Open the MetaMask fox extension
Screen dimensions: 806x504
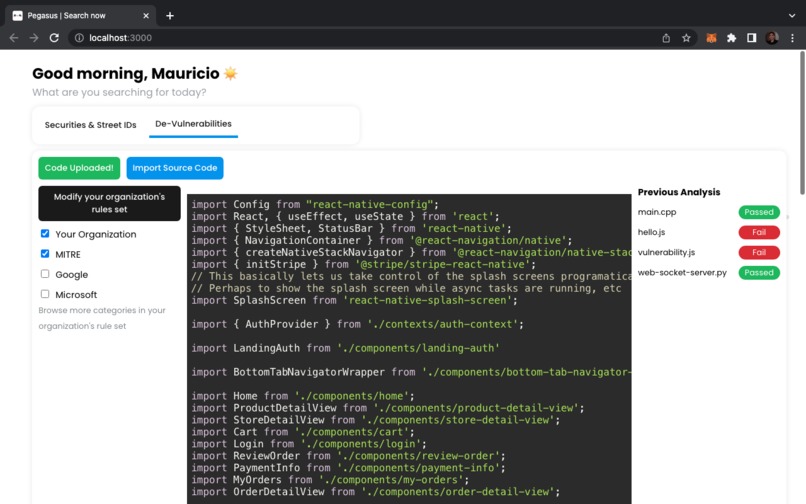pos(711,38)
